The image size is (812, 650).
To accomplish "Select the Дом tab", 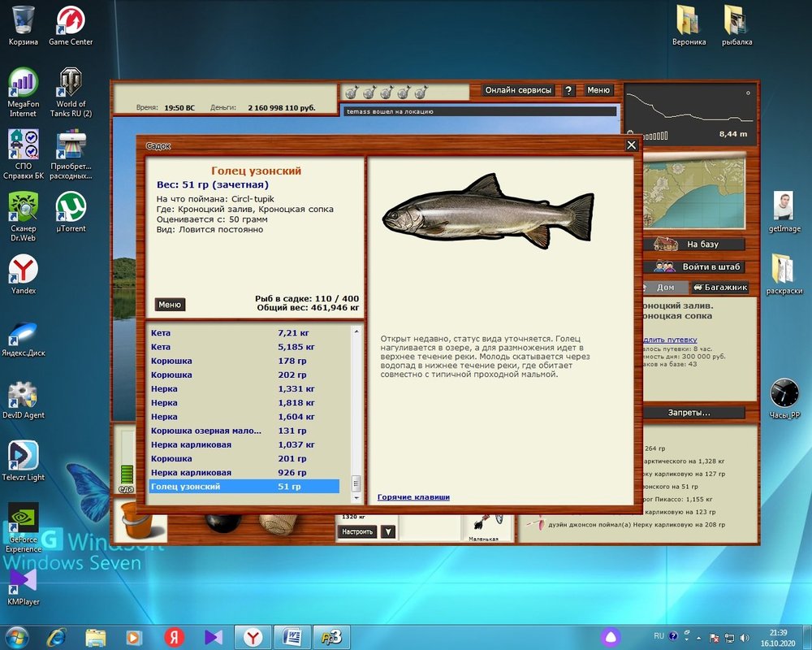I will [x=664, y=288].
